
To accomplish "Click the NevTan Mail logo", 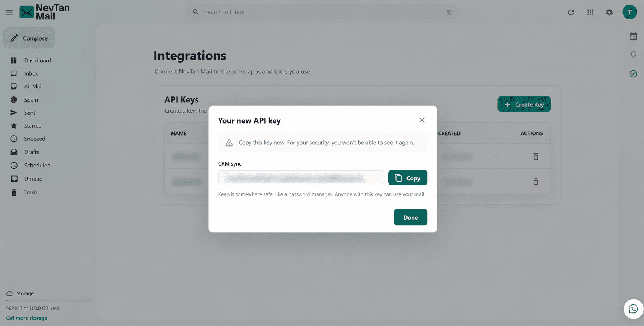I will click(45, 12).
